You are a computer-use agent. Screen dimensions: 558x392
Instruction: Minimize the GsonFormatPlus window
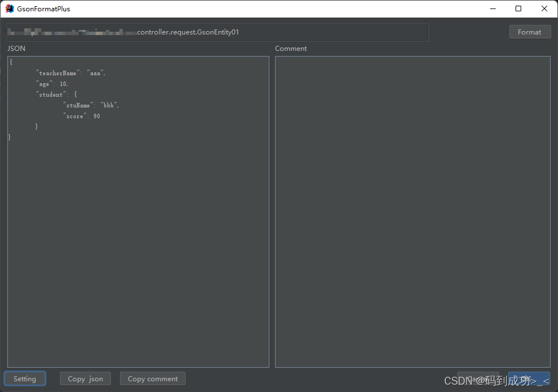(x=492, y=8)
